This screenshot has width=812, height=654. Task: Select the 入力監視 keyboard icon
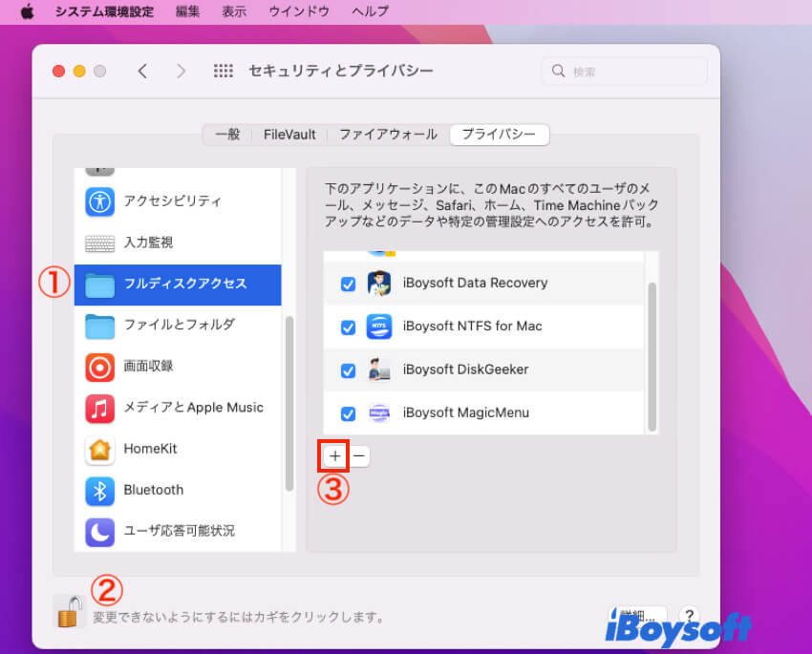(100, 243)
